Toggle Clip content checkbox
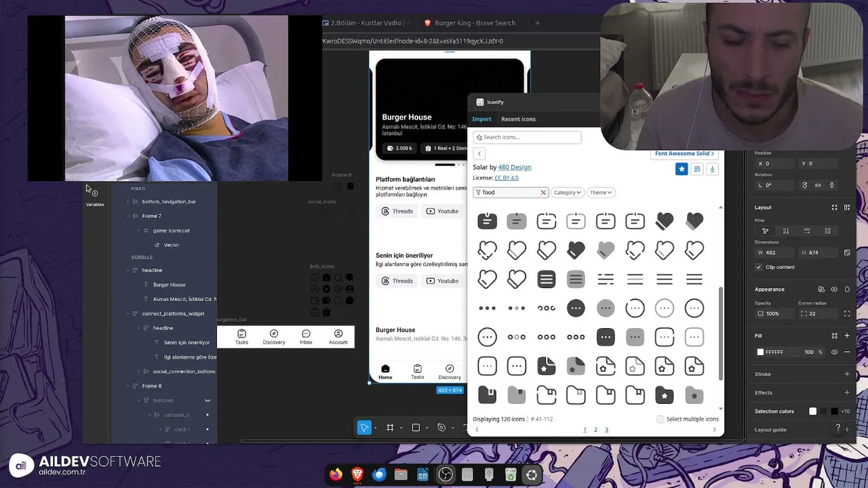 pyautogui.click(x=759, y=267)
